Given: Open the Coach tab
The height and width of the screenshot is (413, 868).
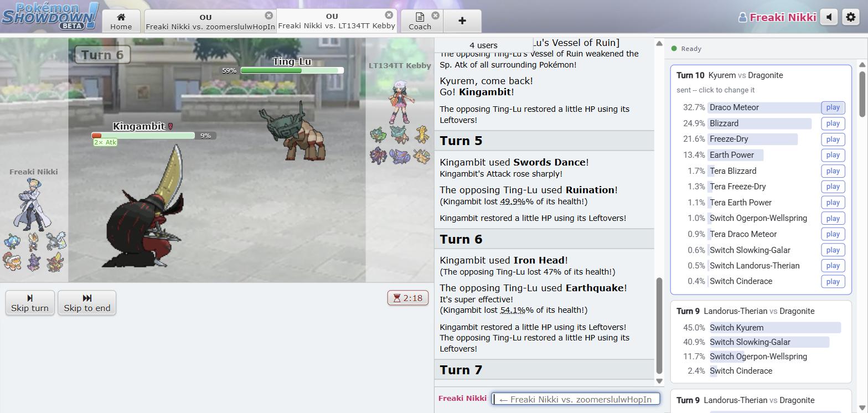Looking at the screenshot, I should point(420,21).
